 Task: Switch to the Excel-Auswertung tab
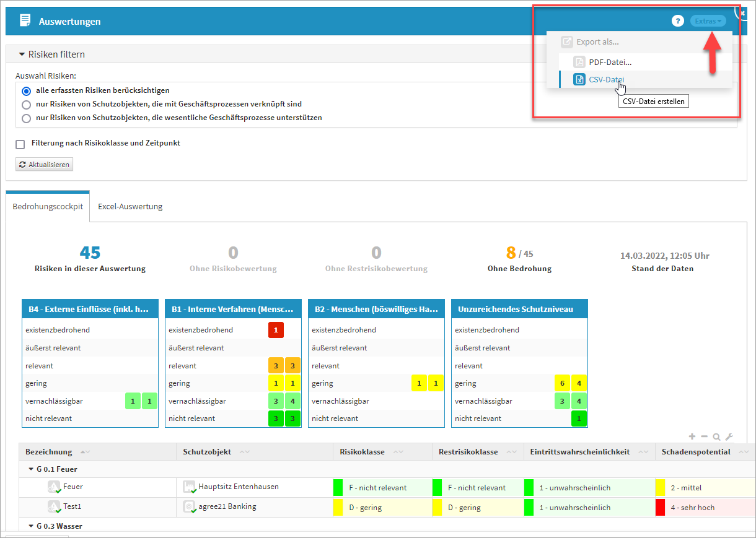click(x=130, y=207)
